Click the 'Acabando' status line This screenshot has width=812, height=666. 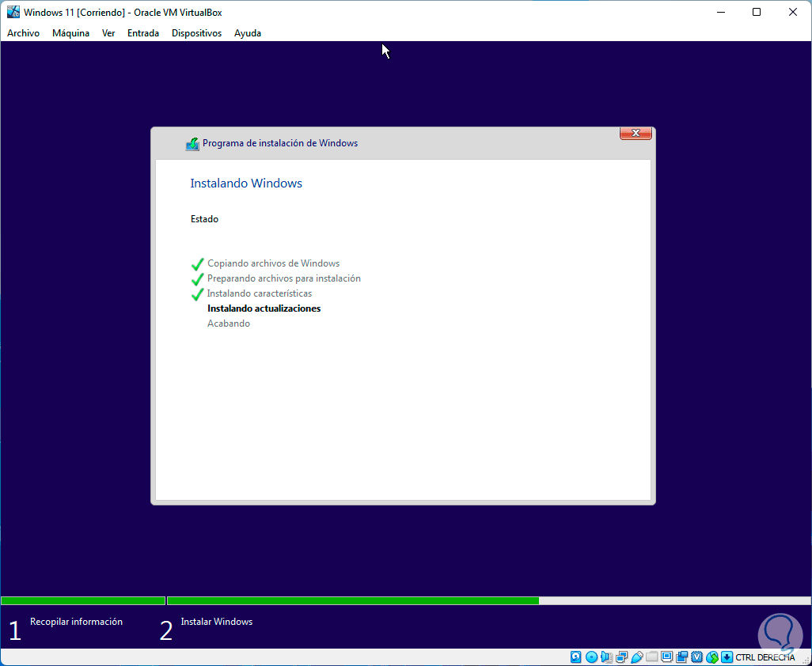click(x=229, y=324)
